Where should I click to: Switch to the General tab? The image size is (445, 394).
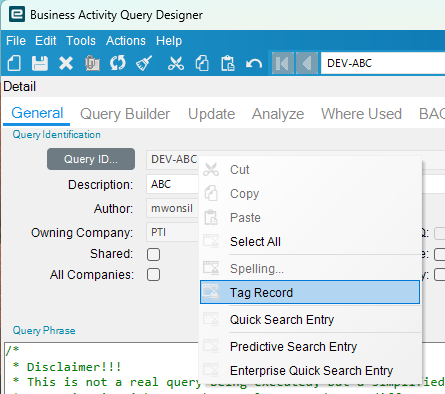(37, 113)
